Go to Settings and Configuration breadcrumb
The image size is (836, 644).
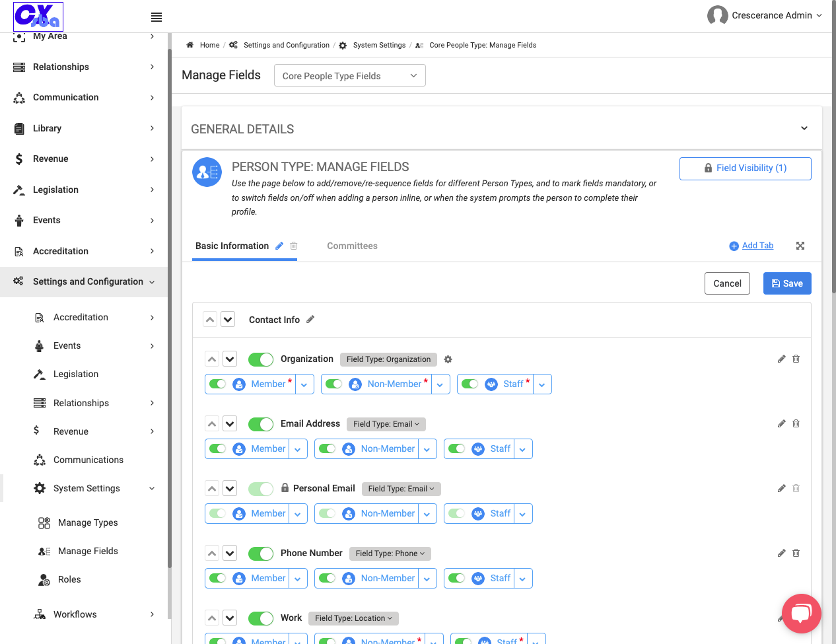coord(286,45)
